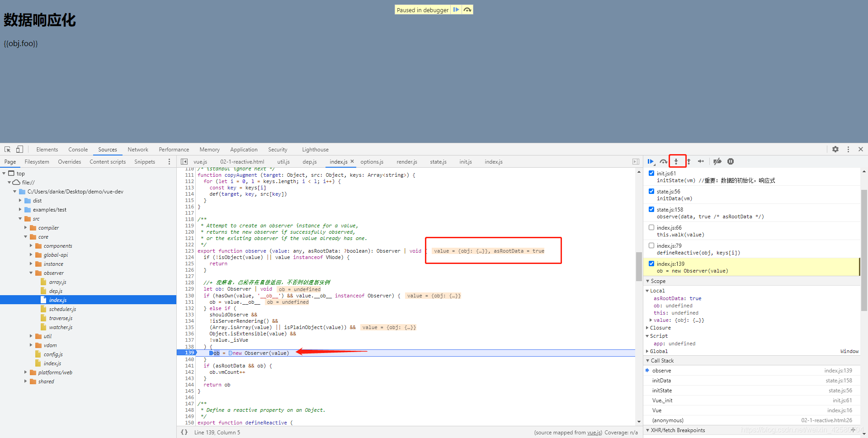Collapse the src folder

[20, 219]
